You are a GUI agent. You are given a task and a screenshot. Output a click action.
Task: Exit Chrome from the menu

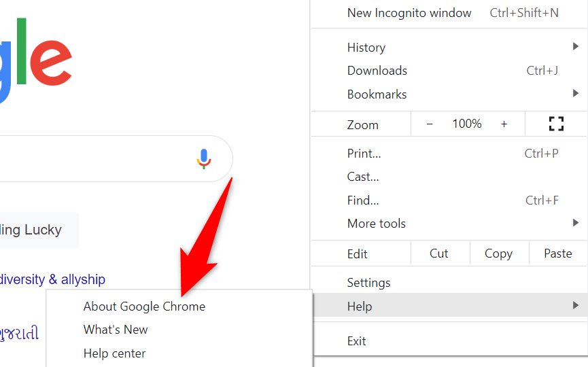[x=357, y=341]
